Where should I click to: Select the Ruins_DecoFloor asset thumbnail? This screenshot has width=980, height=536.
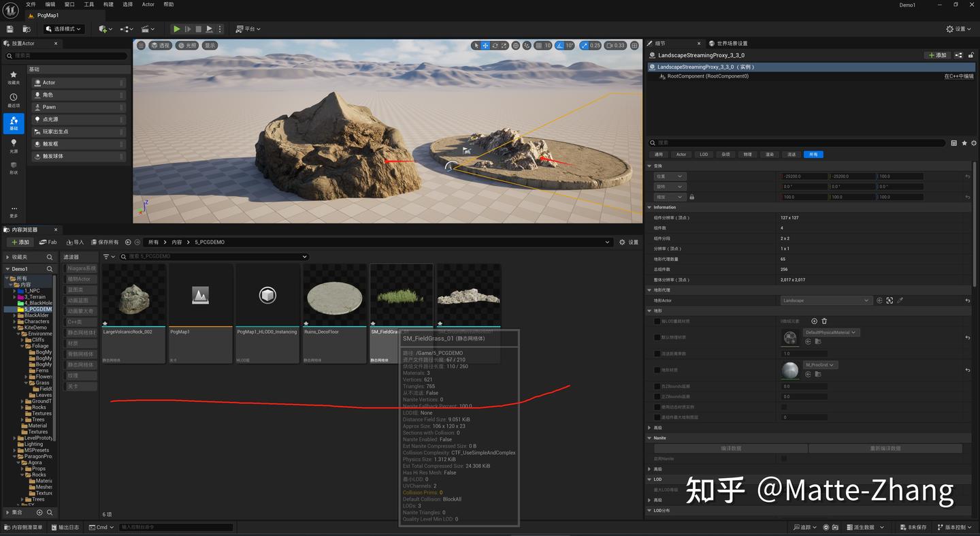(334, 297)
